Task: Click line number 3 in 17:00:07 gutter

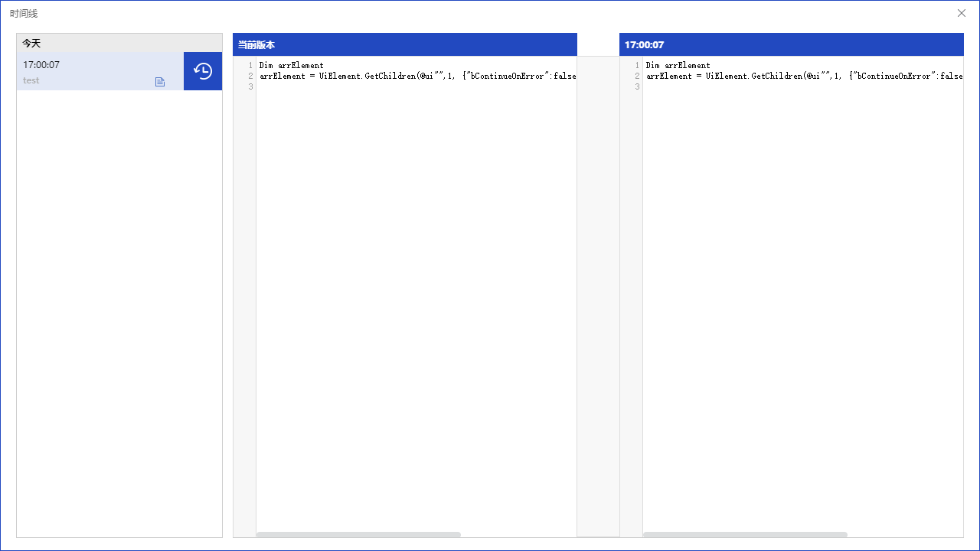Action: tap(637, 86)
